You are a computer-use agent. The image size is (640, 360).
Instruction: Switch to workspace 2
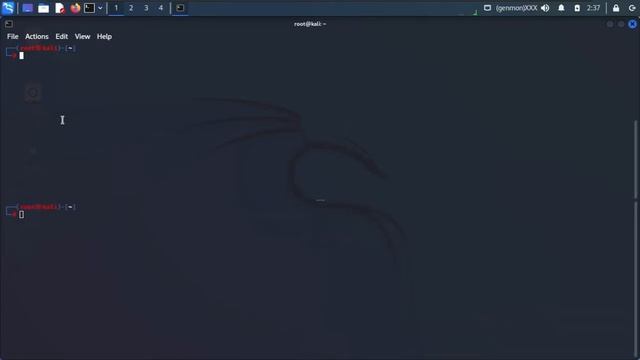(x=131, y=8)
